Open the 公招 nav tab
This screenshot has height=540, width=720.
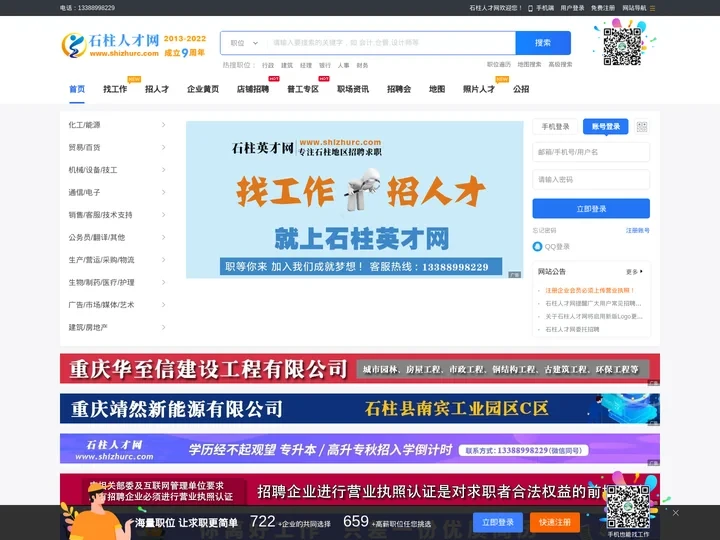point(521,89)
